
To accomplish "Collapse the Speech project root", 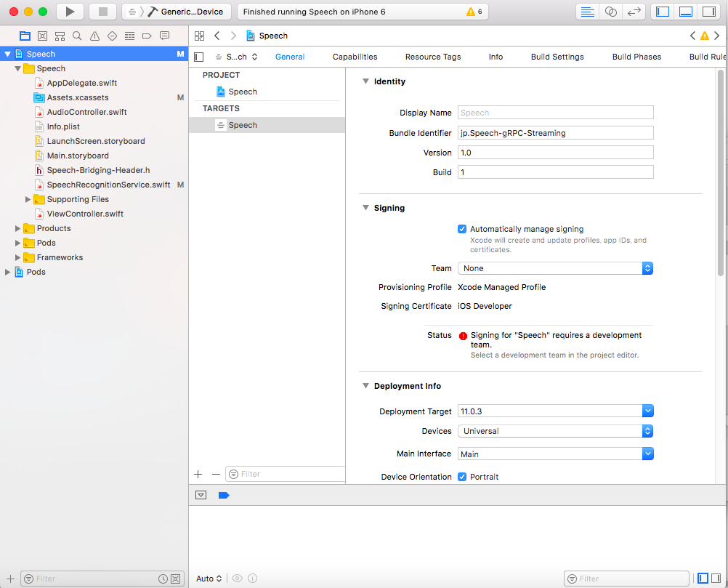I will tap(7, 54).
